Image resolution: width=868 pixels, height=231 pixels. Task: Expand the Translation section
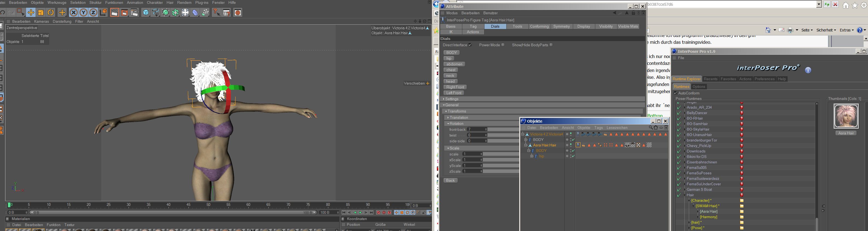(448, 118)
